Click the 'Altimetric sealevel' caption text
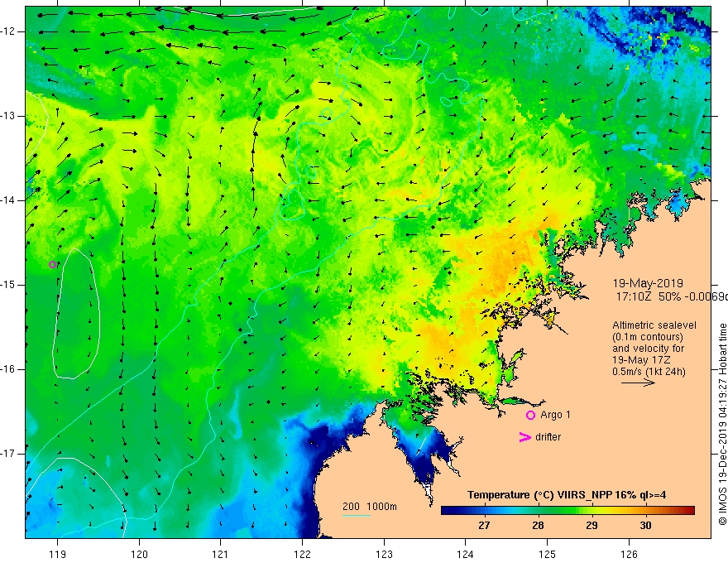Viewport: 728px width, 563px height. point(654,325)
